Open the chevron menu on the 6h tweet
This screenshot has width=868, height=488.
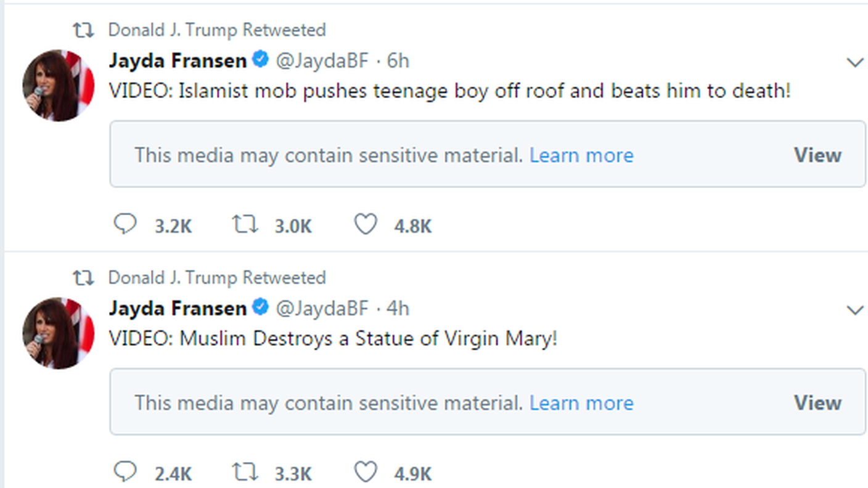(x=854, y=62)
